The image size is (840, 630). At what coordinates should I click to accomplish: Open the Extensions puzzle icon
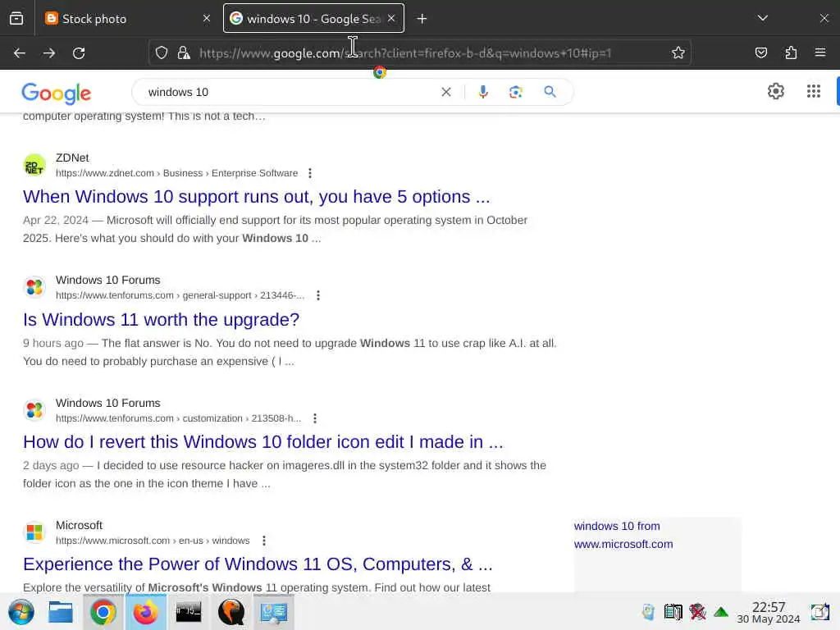tap(792, 53)
